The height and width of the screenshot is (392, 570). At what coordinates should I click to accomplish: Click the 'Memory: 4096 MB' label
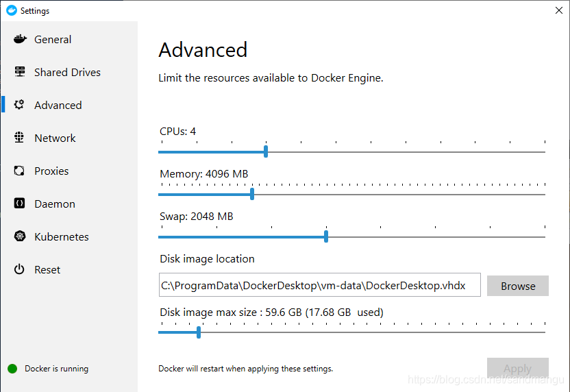coord(204,174)
